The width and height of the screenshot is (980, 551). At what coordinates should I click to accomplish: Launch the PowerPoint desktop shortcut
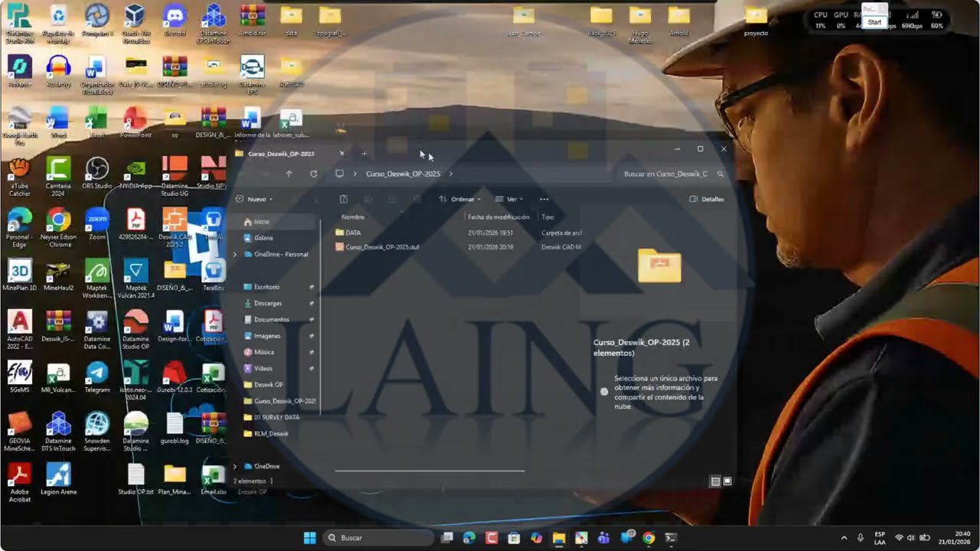click(x=136, y=122)
